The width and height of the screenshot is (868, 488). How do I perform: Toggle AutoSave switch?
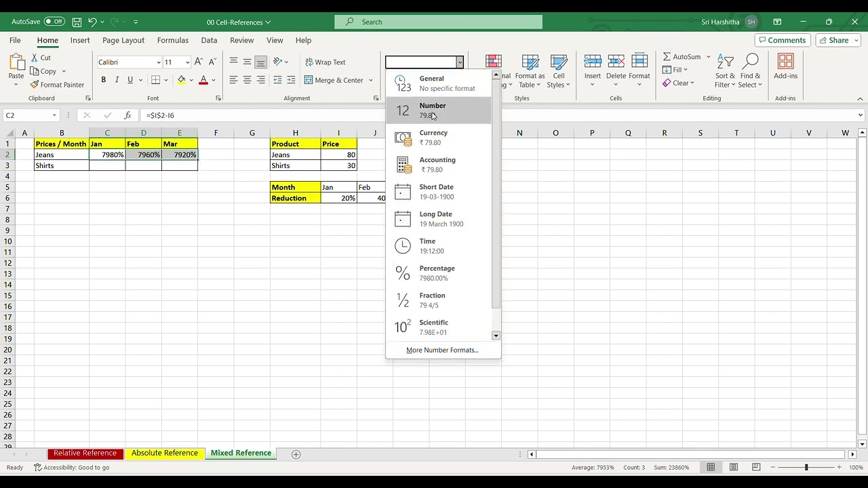point(54,22)
